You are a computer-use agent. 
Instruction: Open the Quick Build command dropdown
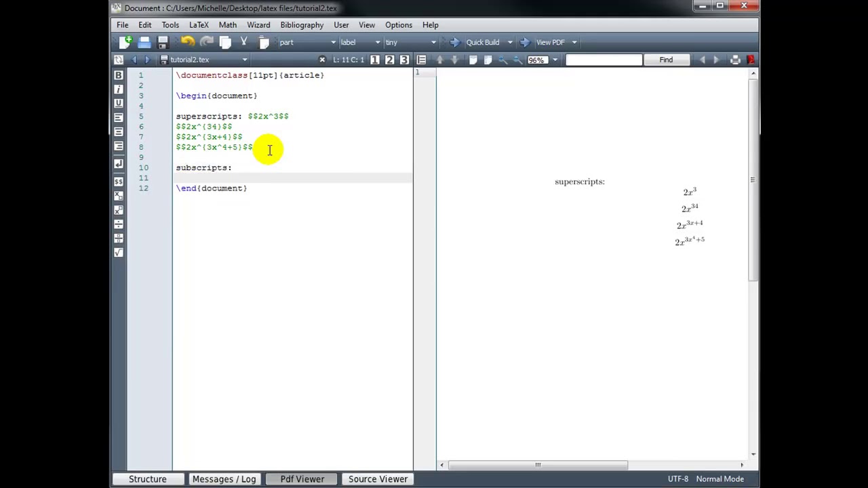click(510, 42)
